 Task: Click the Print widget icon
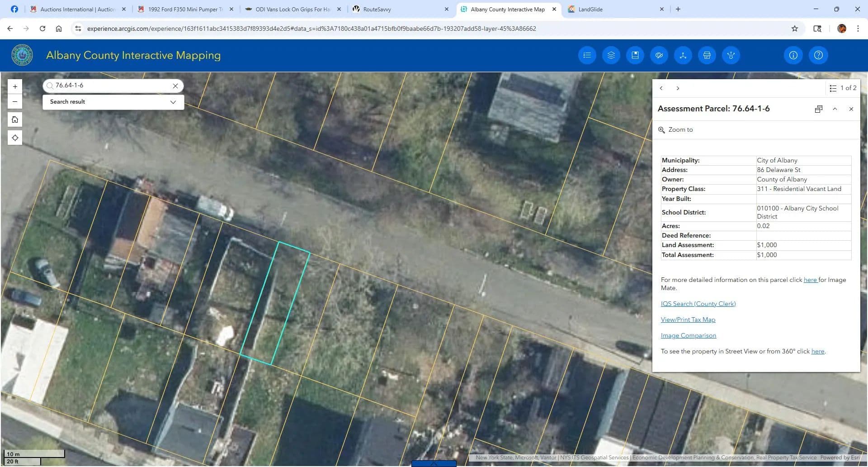(x=707, y=55)
